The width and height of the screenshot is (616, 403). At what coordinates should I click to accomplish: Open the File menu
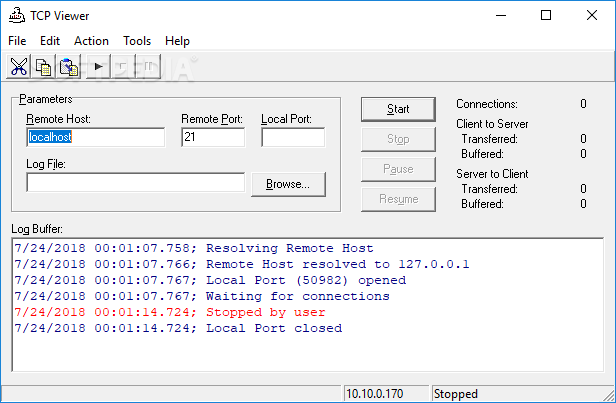click(x=17, y=41)
